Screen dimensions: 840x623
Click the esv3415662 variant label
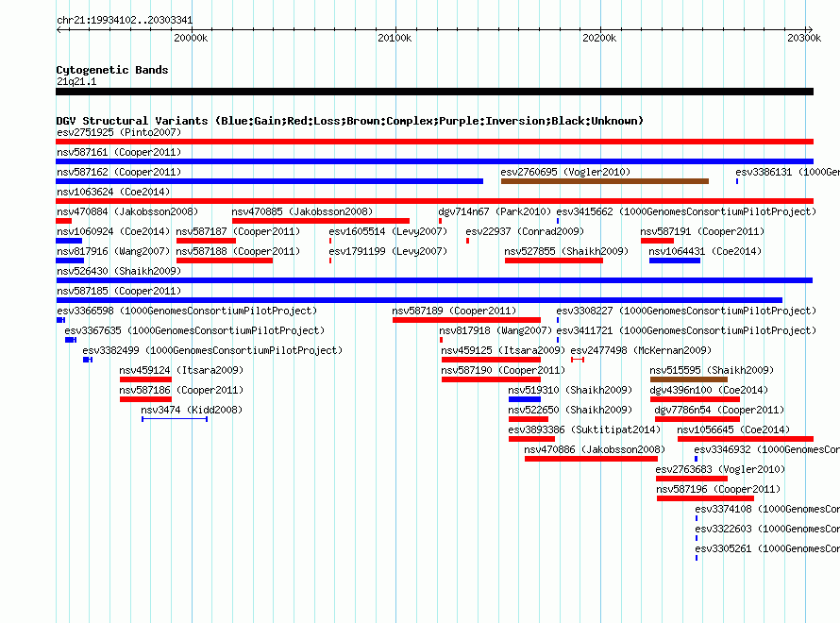(686, 211)
